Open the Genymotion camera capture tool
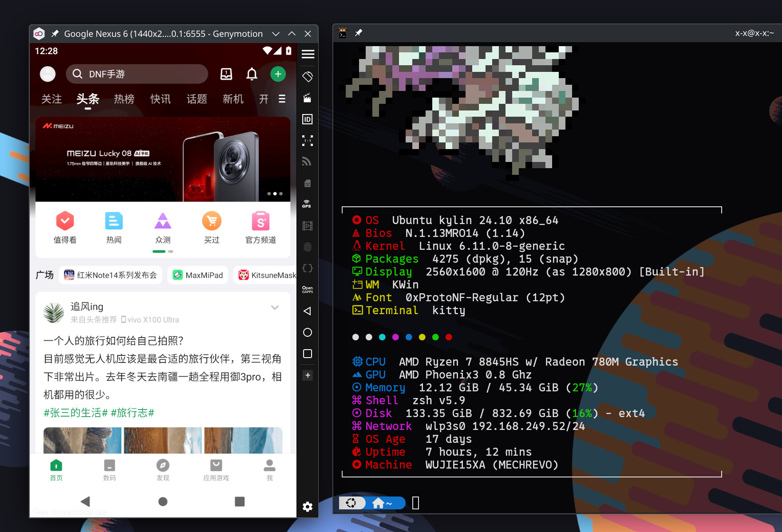 (x=307, y=98)
